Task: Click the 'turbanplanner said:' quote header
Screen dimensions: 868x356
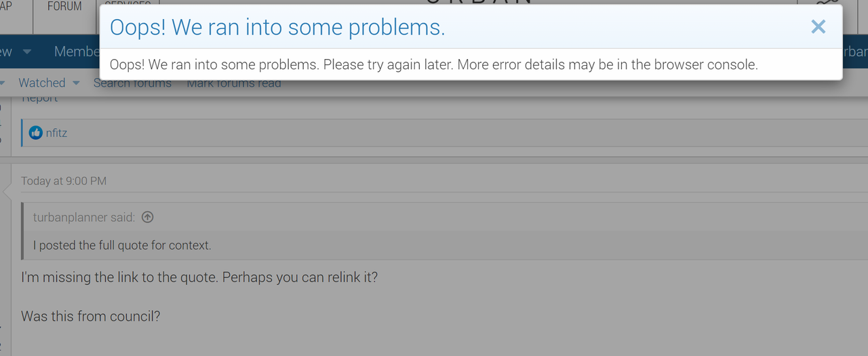Action: [x=84, y=217]
